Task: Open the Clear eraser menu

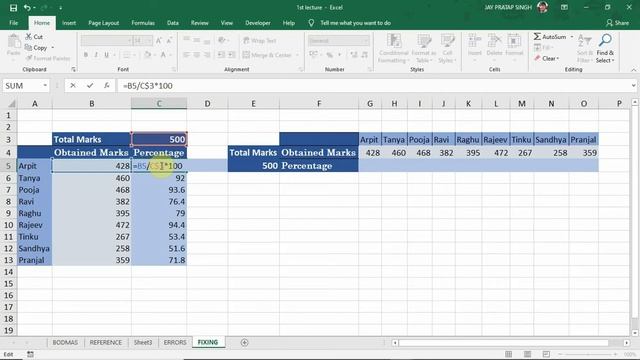Action: coord(546,58)
